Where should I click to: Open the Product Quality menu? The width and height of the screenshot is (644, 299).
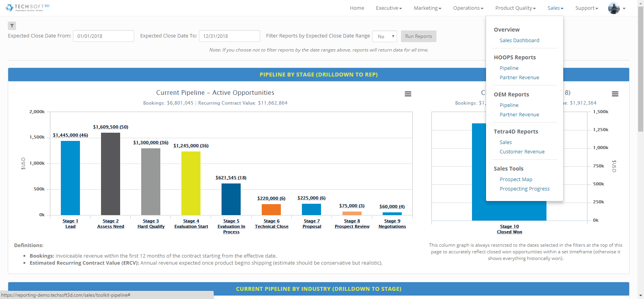[516, 8]
